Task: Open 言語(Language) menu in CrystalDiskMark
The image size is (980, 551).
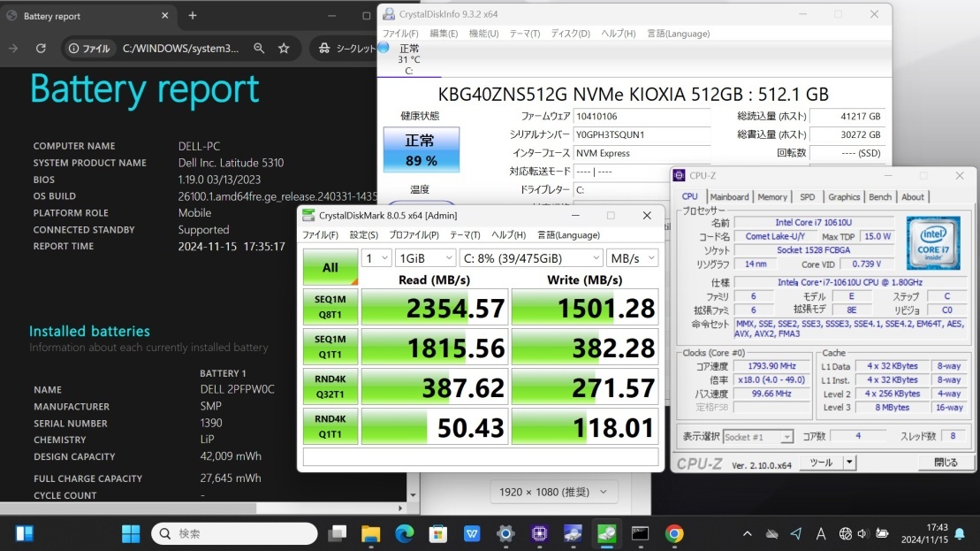Action: (568, 235)
